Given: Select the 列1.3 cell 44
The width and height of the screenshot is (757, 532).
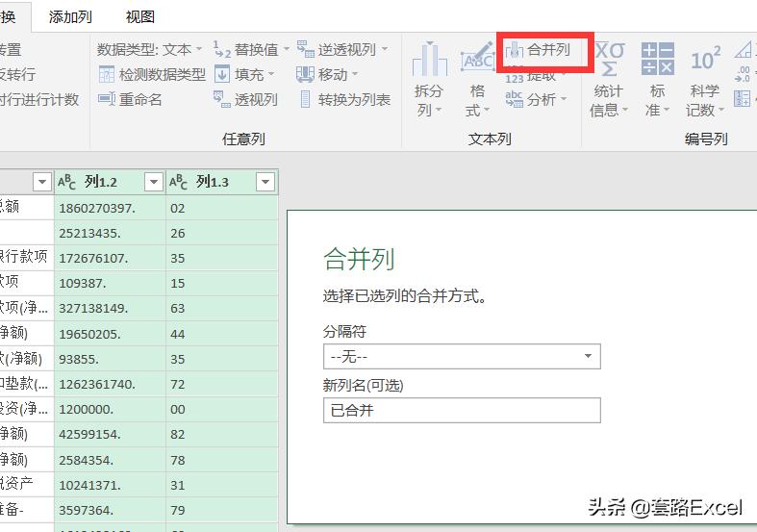Looking at the screenshot, I should click(x=221, y=334).
